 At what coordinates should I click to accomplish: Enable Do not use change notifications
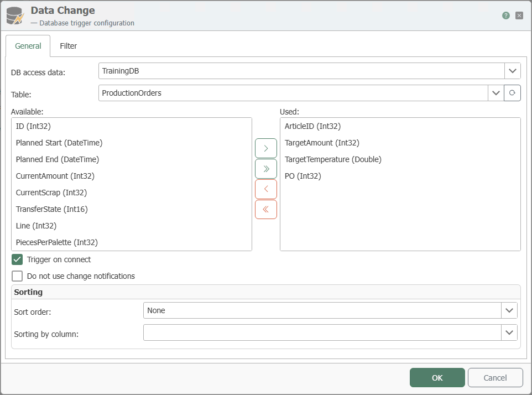point(17,276)
